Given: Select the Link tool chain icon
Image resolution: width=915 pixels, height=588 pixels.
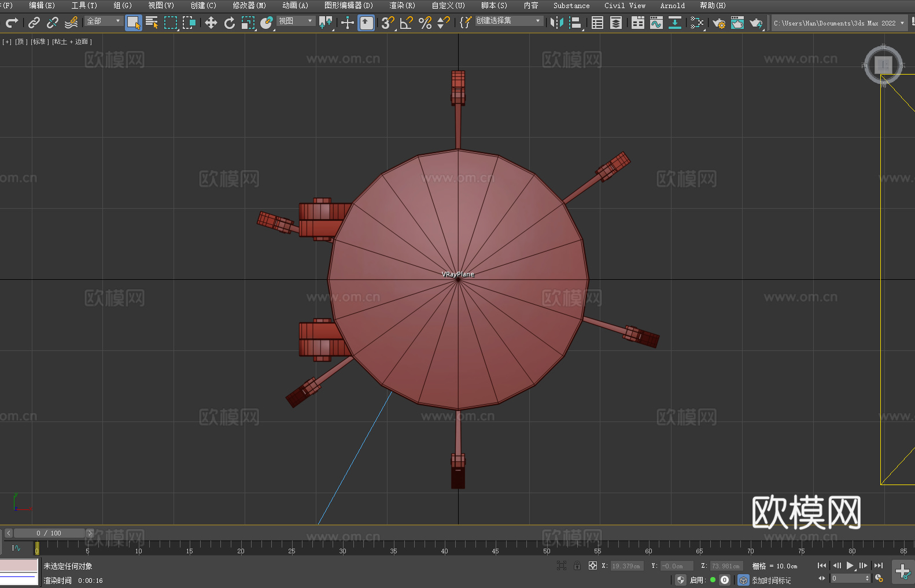Looking at the screenshot, I should (34, 23).
